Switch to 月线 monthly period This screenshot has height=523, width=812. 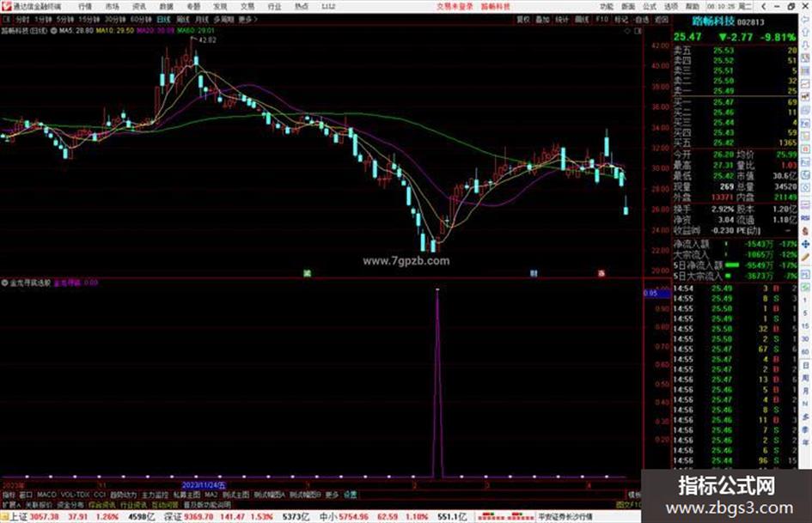tap(201, 19)
